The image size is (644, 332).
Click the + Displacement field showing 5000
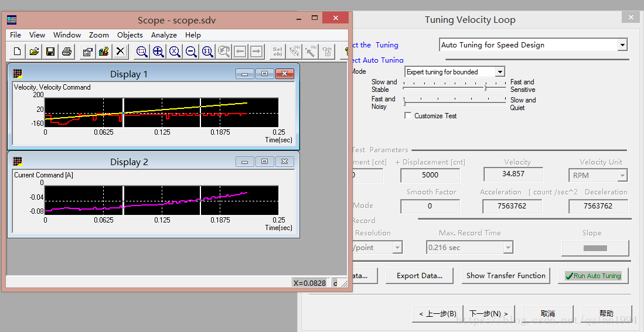430,175
